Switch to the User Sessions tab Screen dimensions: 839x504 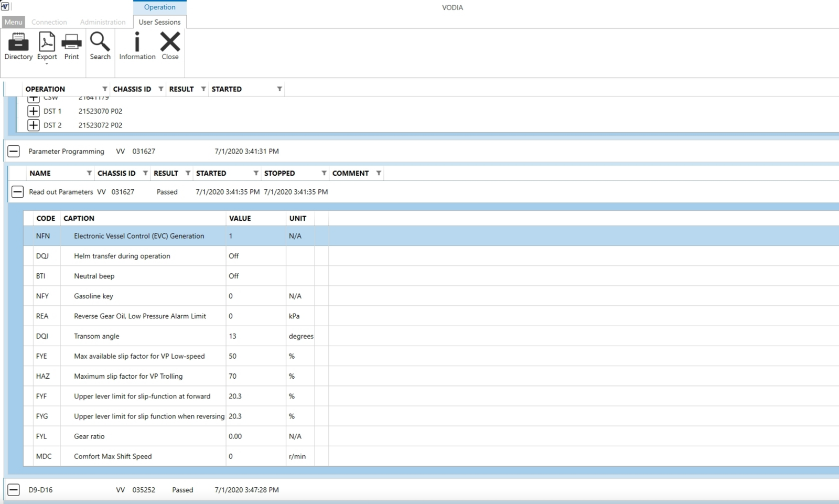[159, 22]
